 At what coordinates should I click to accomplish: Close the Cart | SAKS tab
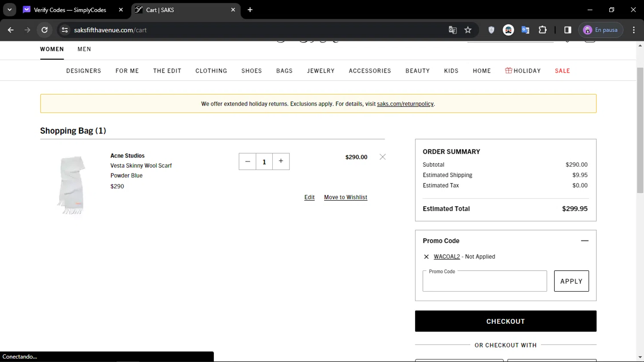233,9
